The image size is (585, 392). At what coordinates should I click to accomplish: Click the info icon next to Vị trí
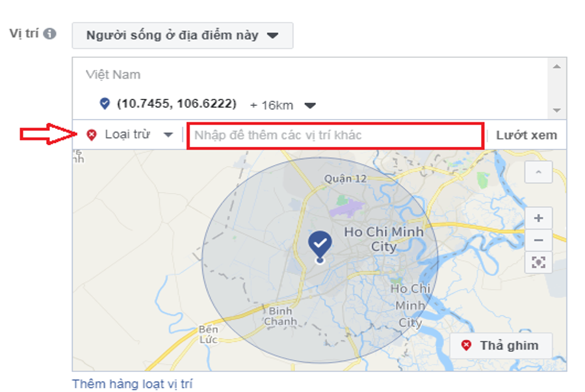49,34
